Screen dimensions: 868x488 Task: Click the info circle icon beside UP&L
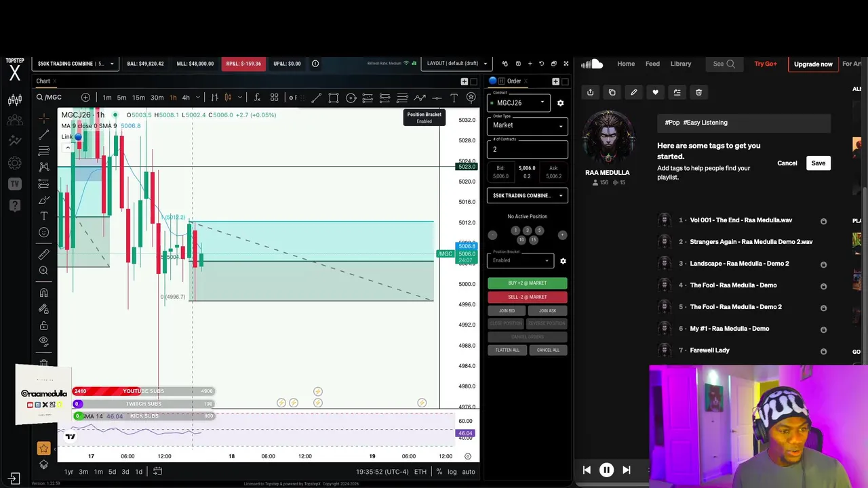tap(315, 64)
